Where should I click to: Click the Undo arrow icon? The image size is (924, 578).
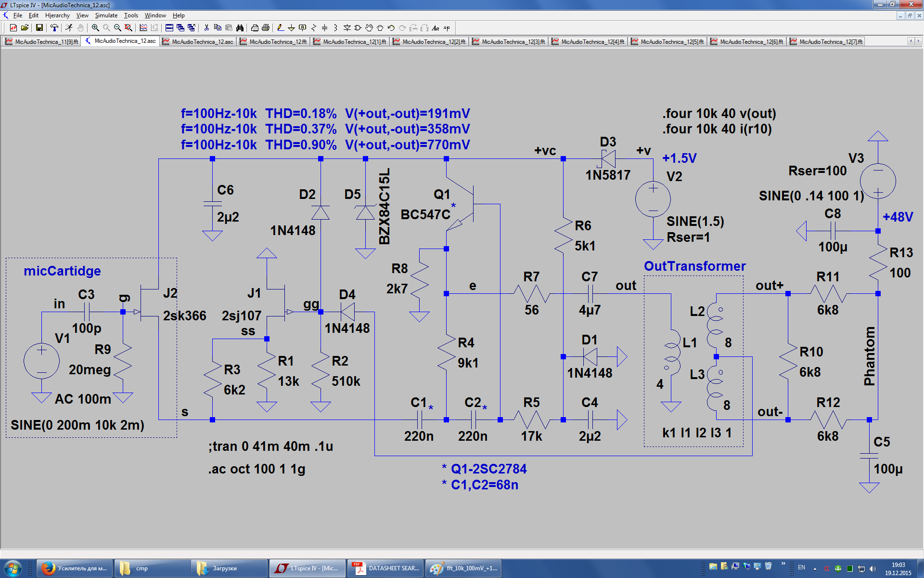pyautogui.click(x=391, y=28)
